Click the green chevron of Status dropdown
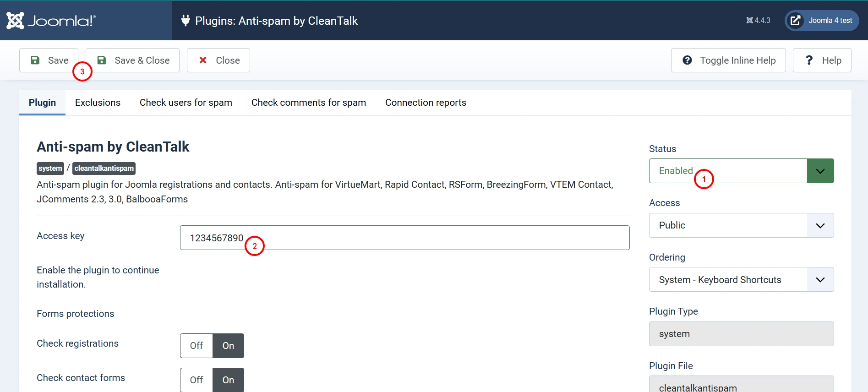This screenshot has height=392, width=868. point(820,171)
